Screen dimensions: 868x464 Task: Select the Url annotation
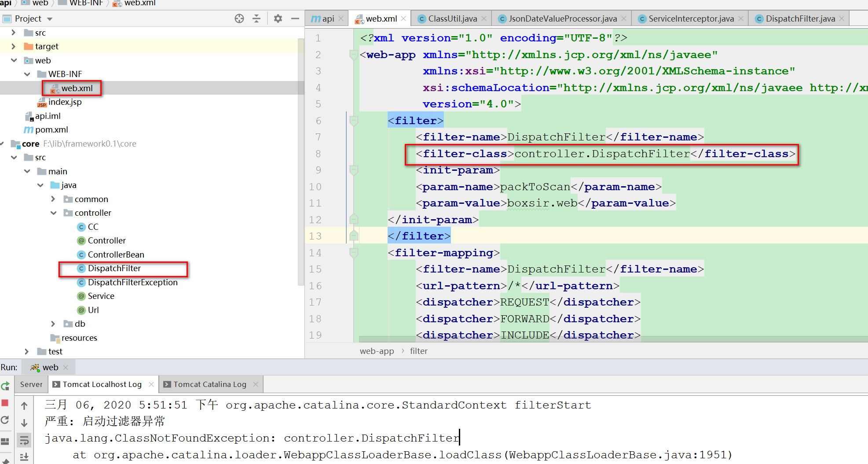pos(88,310)
